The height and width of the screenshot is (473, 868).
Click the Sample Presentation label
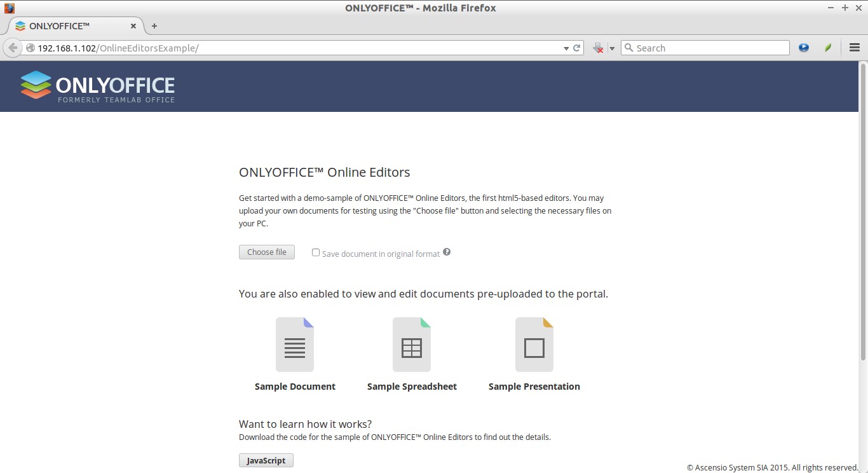pos(534,387)
